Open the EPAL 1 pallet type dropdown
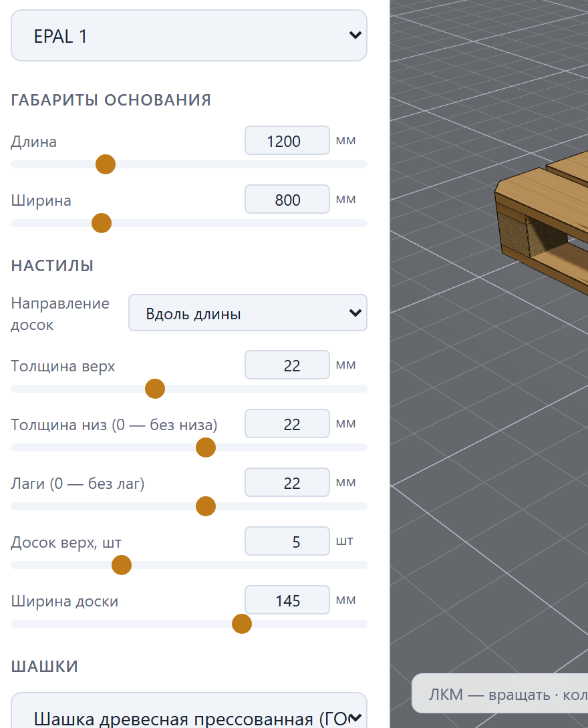The height and width of the screenshot is (728, 588). click(189, 36)
